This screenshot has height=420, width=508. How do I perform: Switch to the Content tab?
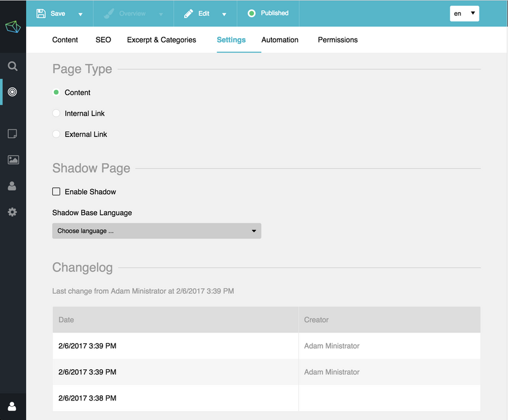[65, 40]
